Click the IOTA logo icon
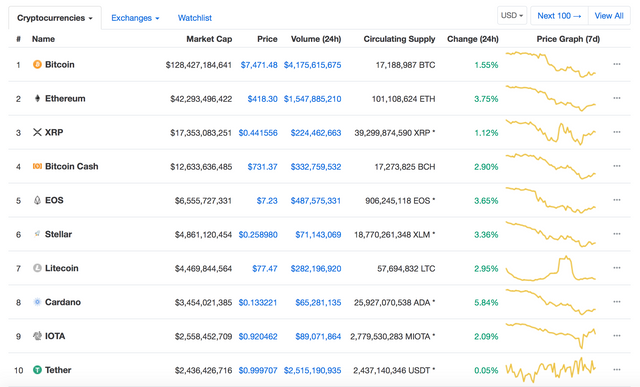 coord(37,336)
